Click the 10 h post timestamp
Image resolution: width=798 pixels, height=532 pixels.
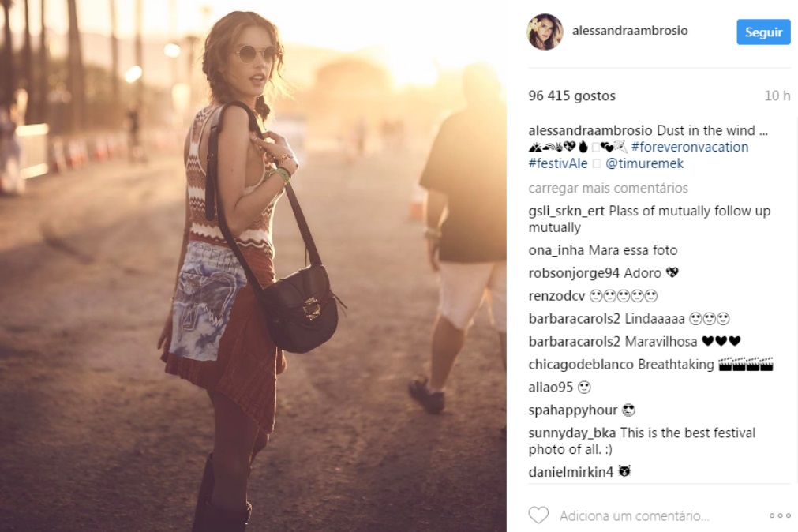777,96
